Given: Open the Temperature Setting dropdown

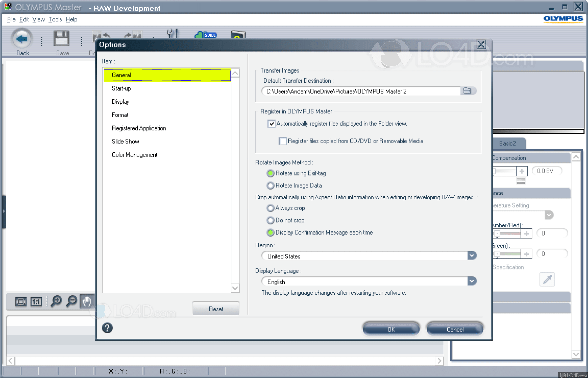Looking at the screenshot, I should click(x=549, y=215).
